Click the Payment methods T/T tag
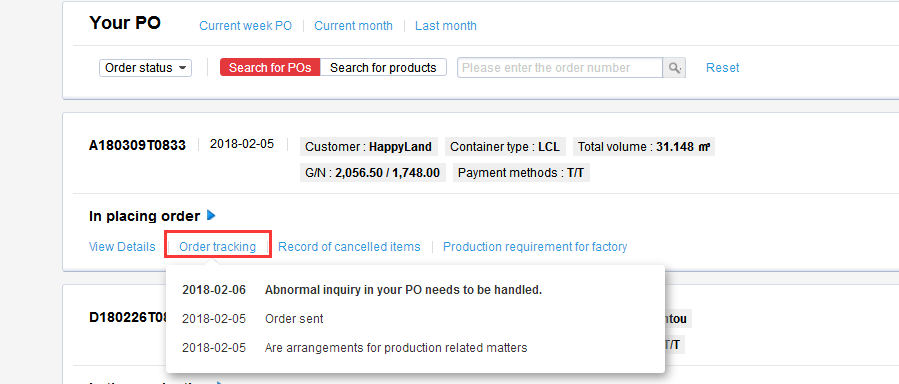Screen dimensions: 899x384 pyautogui.click(x=521, y=173)
